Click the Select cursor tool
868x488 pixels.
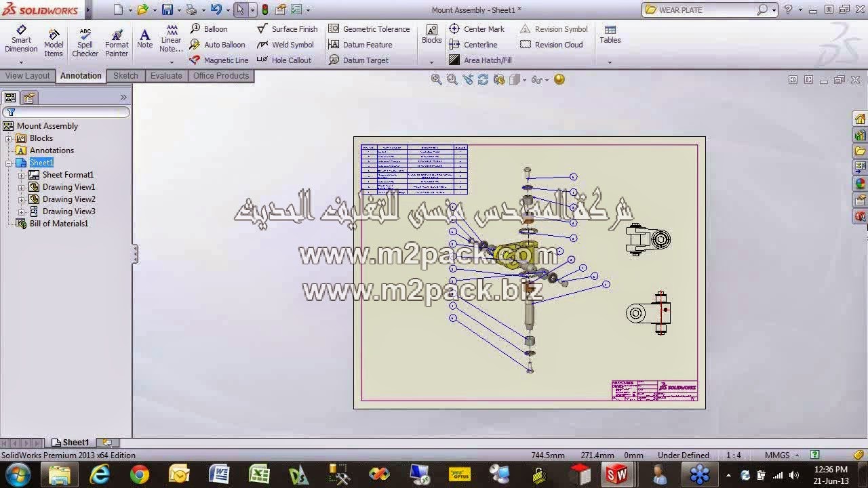pos(239,10)
